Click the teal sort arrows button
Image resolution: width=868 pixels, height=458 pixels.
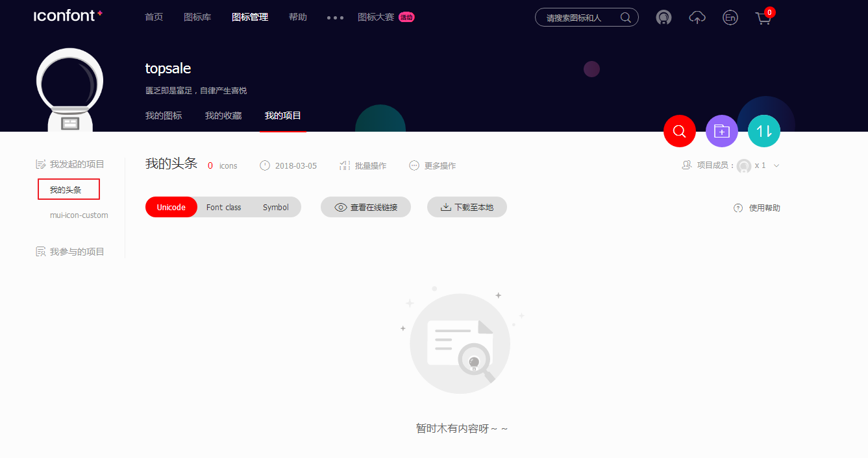pos(763,131)
